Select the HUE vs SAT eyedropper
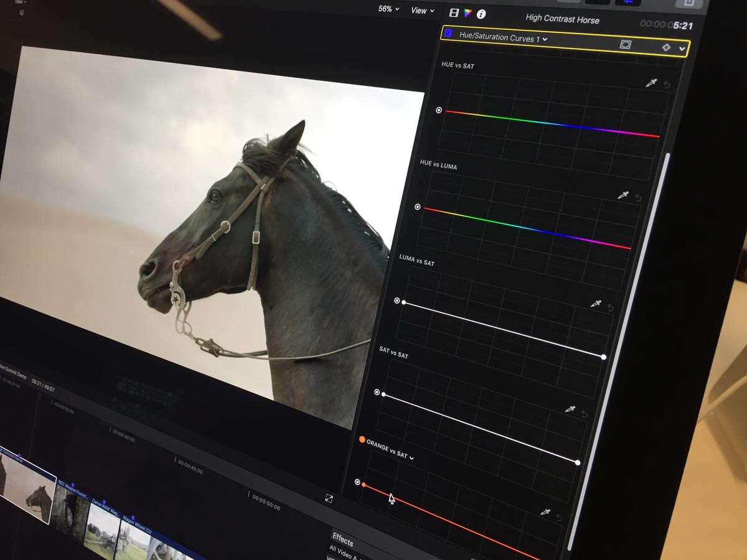The height and width of the screenshot is (560, 747). pos(651,83)
